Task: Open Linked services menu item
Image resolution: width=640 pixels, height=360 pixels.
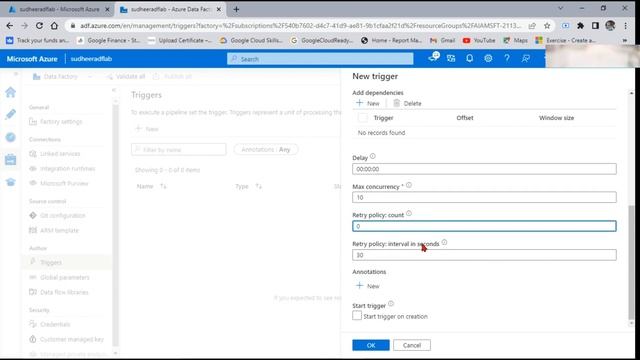Action: [60, 154]
